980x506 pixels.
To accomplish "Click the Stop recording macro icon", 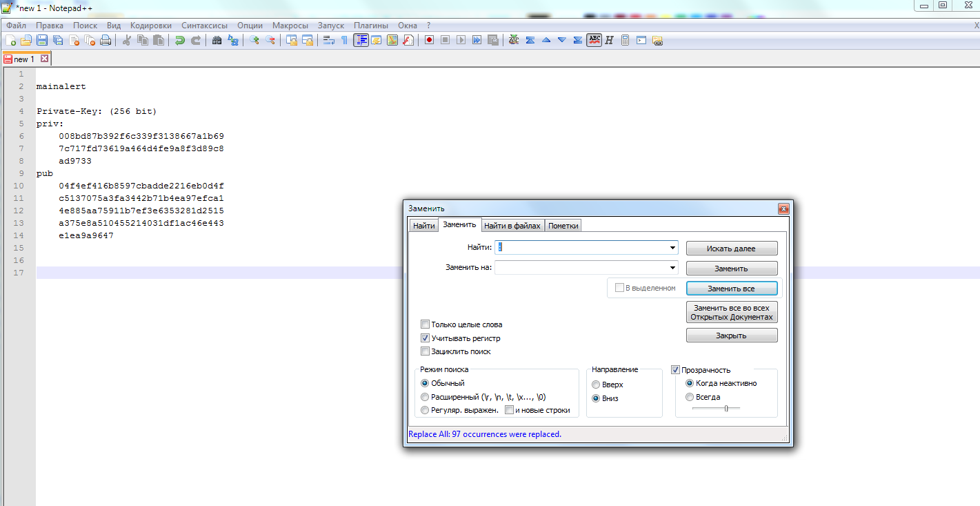I will pyautogui.click(x=445, y=40).
